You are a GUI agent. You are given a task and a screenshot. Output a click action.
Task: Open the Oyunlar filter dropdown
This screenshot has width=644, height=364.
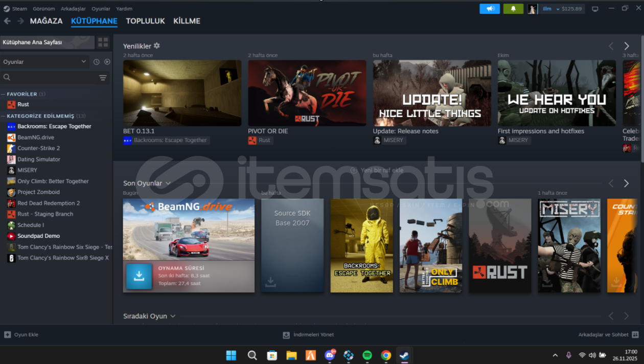[44, 62]
